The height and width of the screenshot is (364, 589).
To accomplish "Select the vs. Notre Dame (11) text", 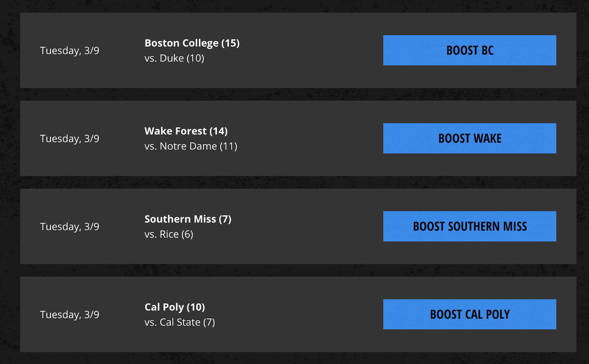I will 191,146.
